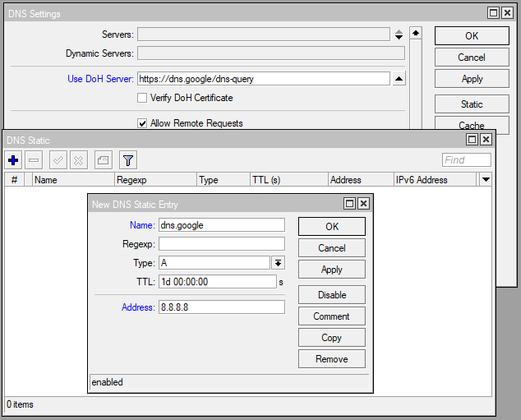Close the DNS Static window
The height and width of the screenshot is (420, 521).
click(x=486, y=139)
